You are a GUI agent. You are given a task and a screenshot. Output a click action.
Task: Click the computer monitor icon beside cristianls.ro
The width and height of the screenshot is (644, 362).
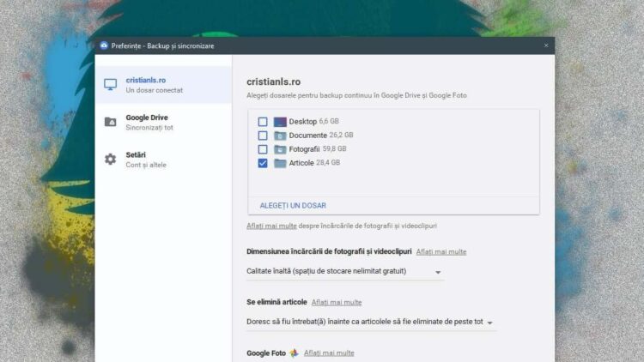pyautogui.click(x=110, y=85)
